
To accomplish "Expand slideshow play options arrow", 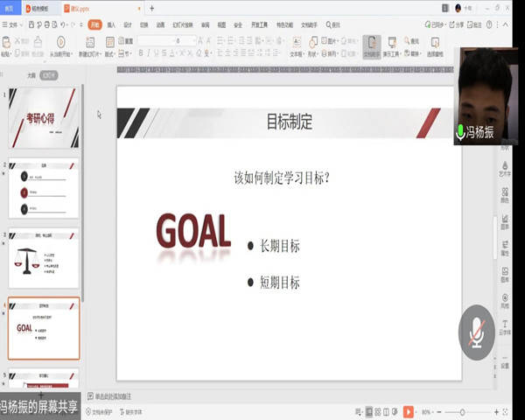I will [x=416, y=412].
